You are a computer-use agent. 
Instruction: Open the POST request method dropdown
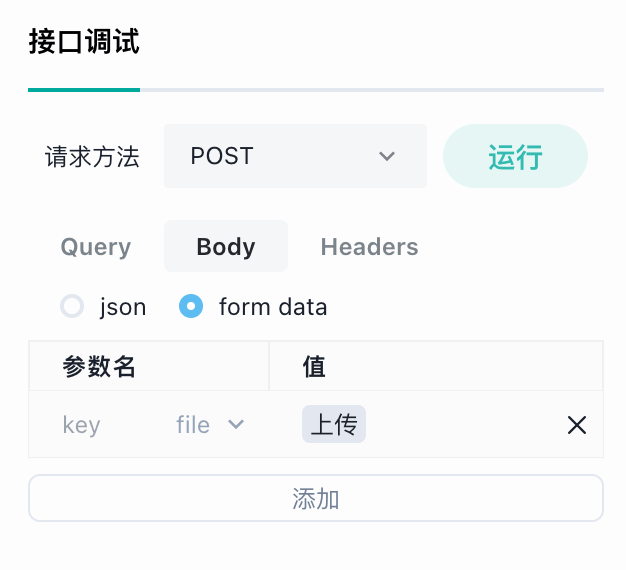[x=295, y=156]
